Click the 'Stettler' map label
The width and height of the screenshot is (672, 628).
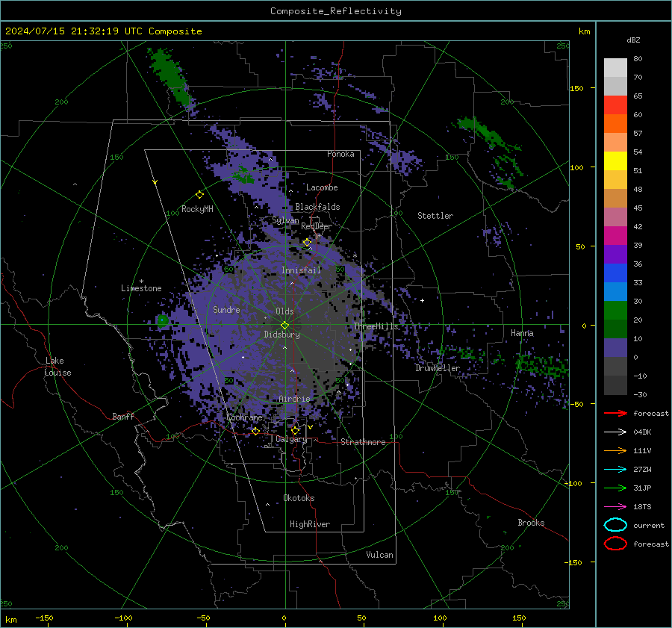point(435,216)
